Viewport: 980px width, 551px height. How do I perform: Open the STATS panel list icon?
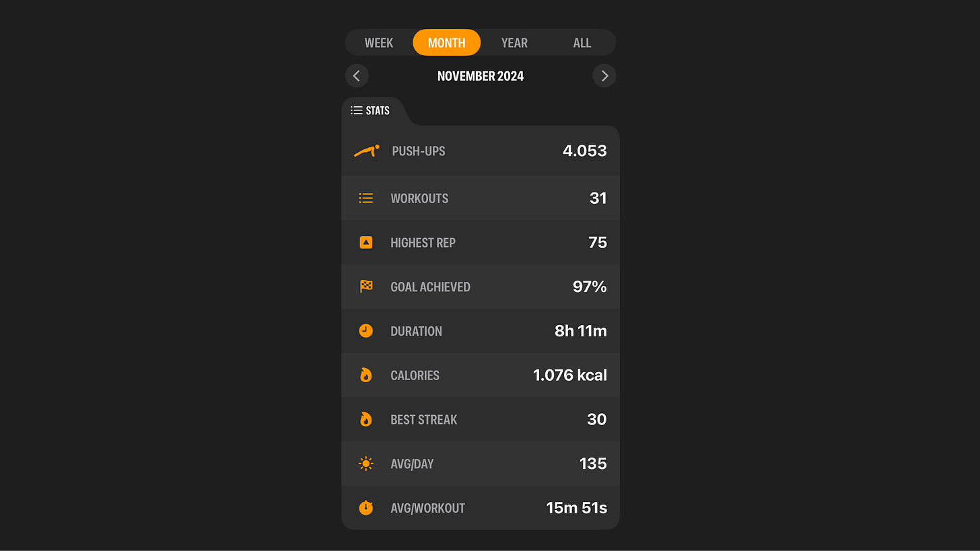tap(356, 110)
